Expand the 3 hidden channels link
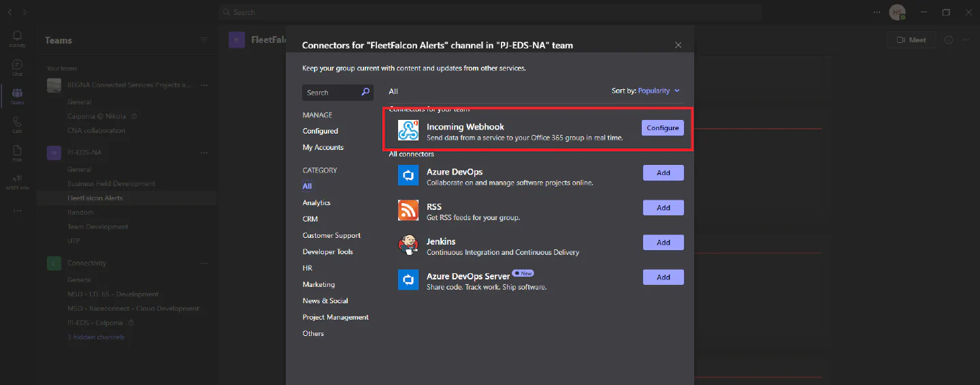 coord(96,337)
